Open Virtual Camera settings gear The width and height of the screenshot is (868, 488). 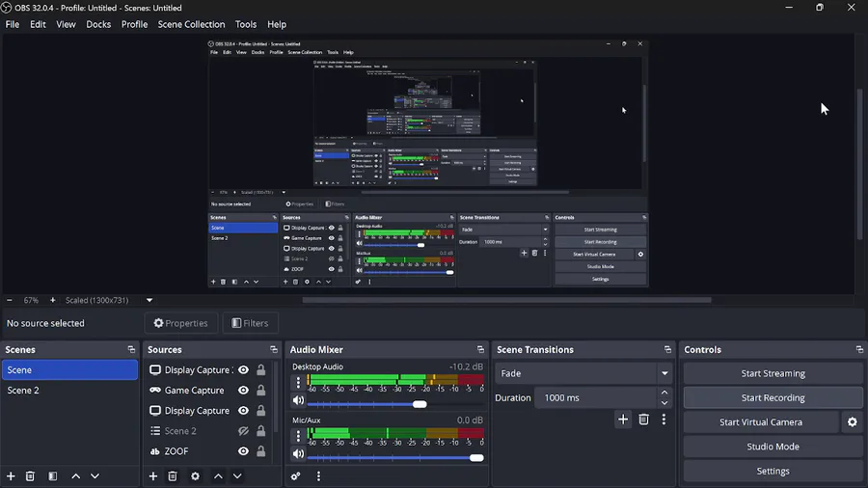852,422
